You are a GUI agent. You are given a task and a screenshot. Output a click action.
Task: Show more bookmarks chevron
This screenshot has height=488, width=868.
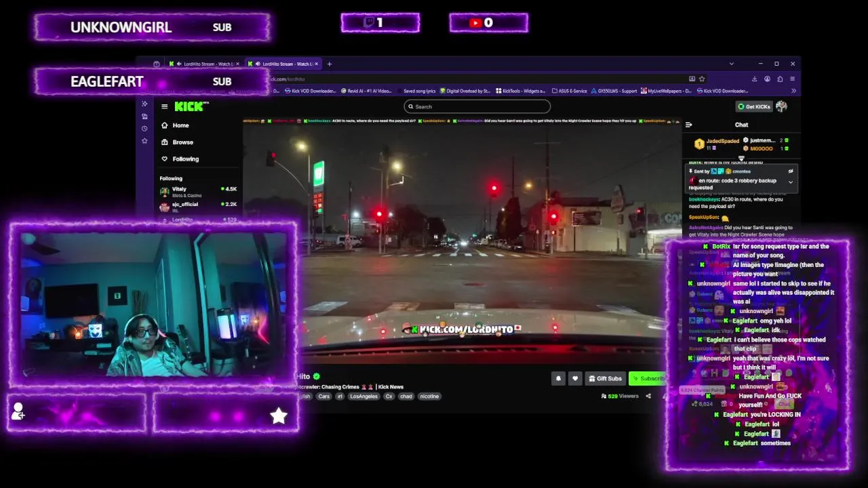pyautogui.click(x=793, y=91)
